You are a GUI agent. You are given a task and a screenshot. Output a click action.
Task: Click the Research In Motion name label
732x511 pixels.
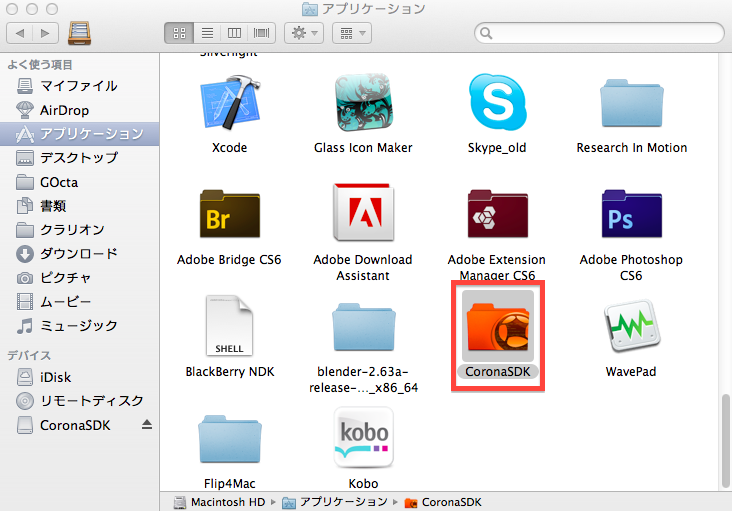click(x=632, y=148)
